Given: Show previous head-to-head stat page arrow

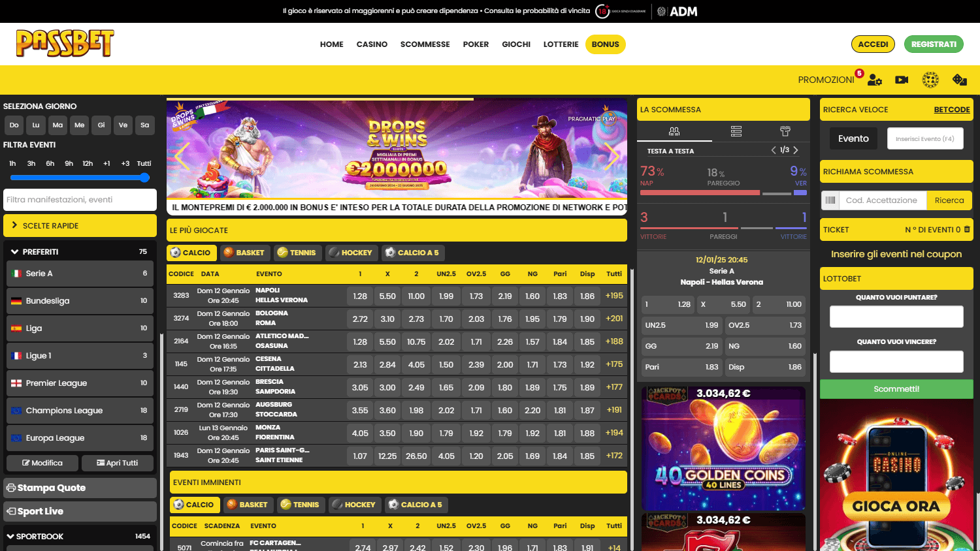Looking at the screenshot, I should (x=774, y=150).
